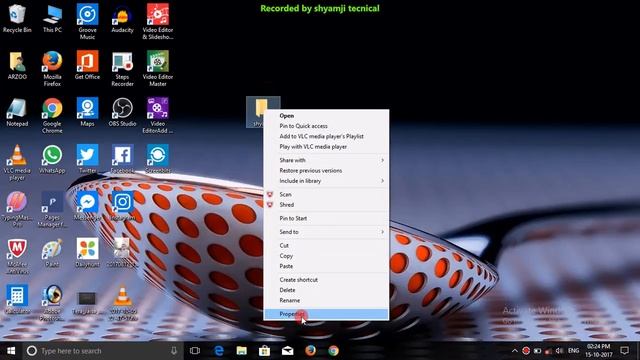The width and height of the screenshot is (640, 360).
Task: Select the ARZOO user folder icon
Action: (x=17, y=65)
